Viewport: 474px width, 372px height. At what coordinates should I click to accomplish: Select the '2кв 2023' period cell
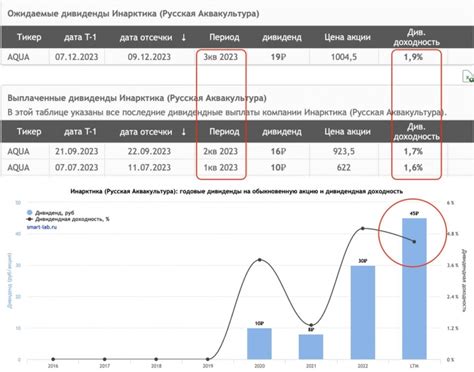click(221, 151)
